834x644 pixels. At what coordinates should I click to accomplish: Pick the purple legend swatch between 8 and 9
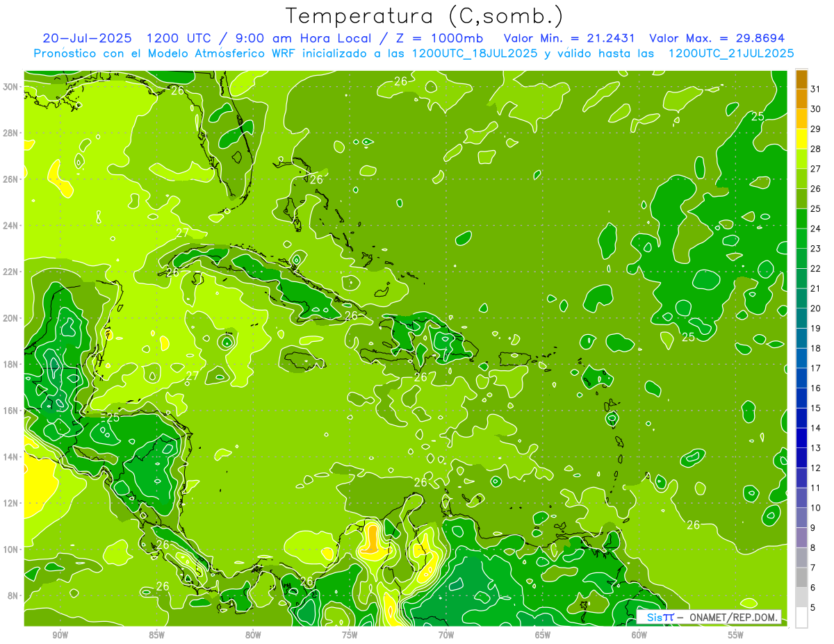(801, 538)
